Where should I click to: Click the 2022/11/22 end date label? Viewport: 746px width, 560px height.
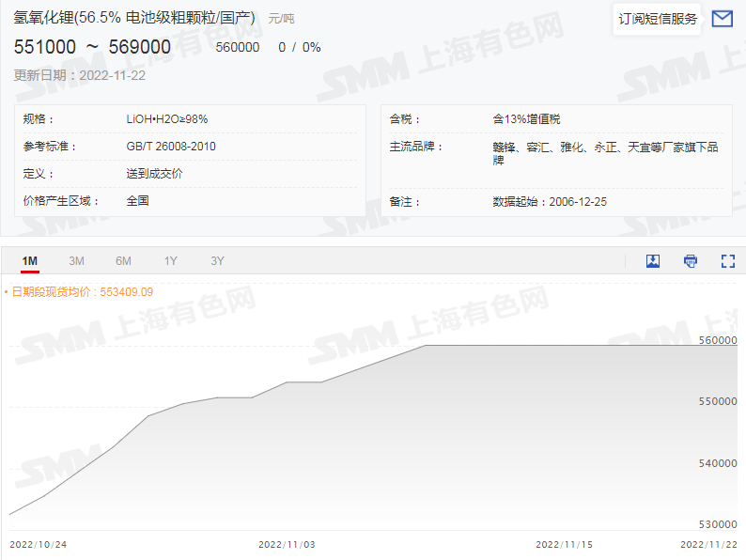click(708, 544)
